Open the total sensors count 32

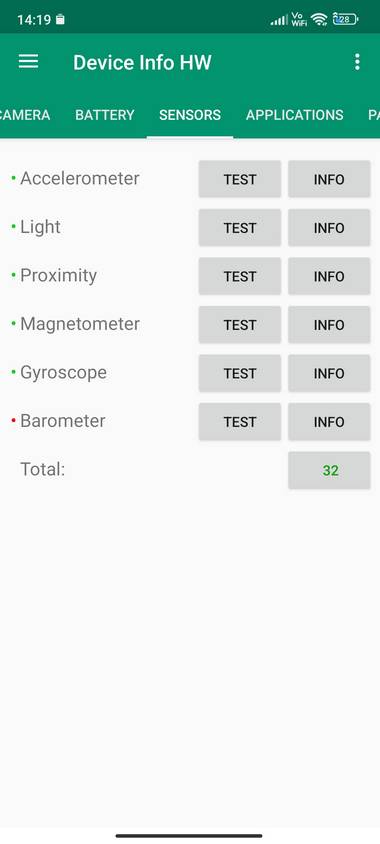(x=329, y=470)
